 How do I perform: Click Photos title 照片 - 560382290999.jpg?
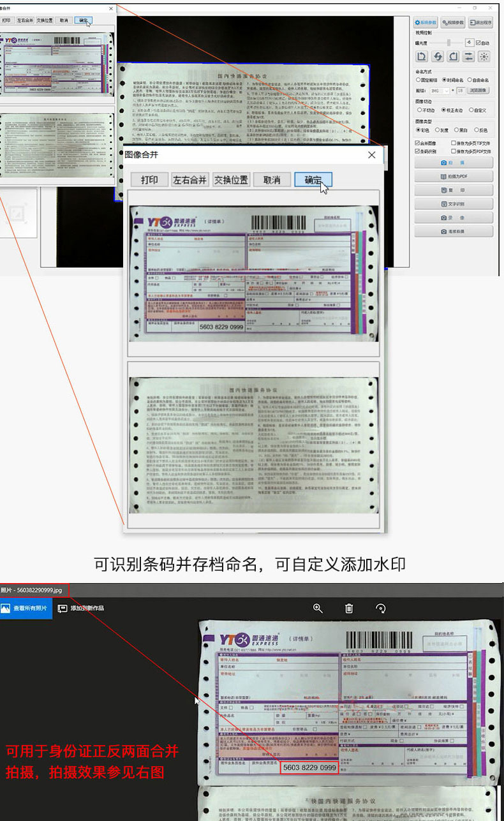coord(31,591)
